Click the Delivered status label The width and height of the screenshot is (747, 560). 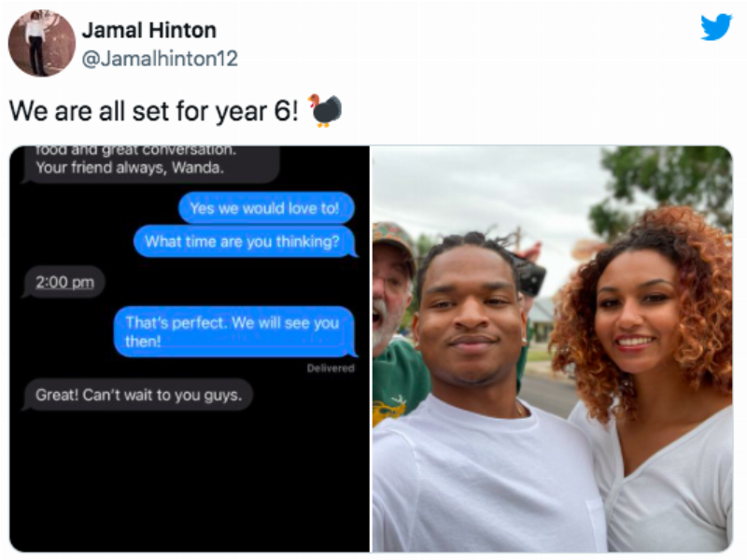[x=331, y=368]
